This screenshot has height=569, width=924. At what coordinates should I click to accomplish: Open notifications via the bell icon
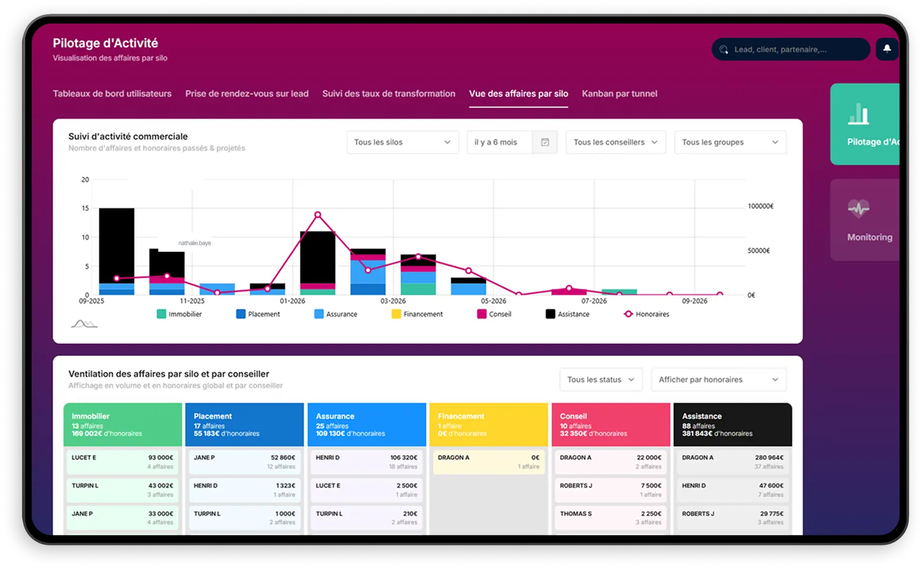click(887, 49)
